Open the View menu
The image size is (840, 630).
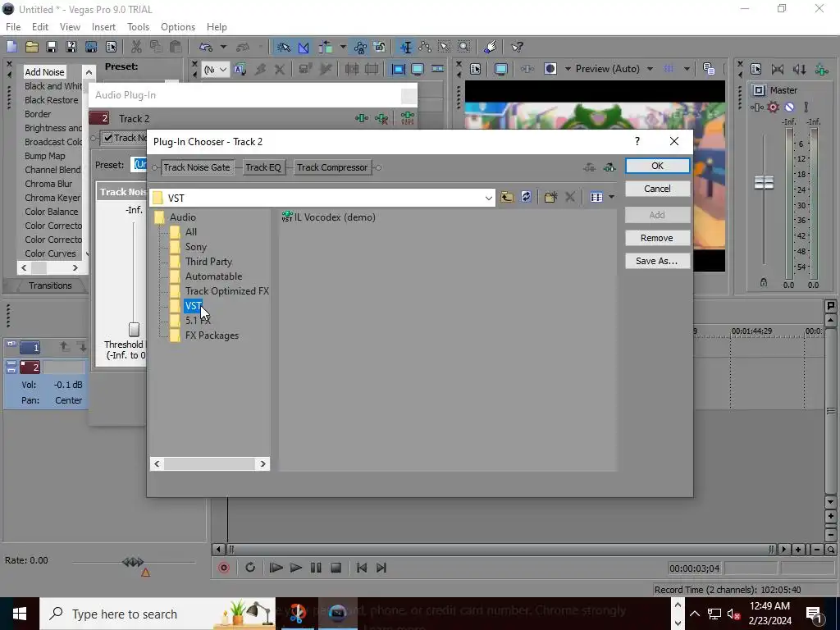[x=70, y=27]
